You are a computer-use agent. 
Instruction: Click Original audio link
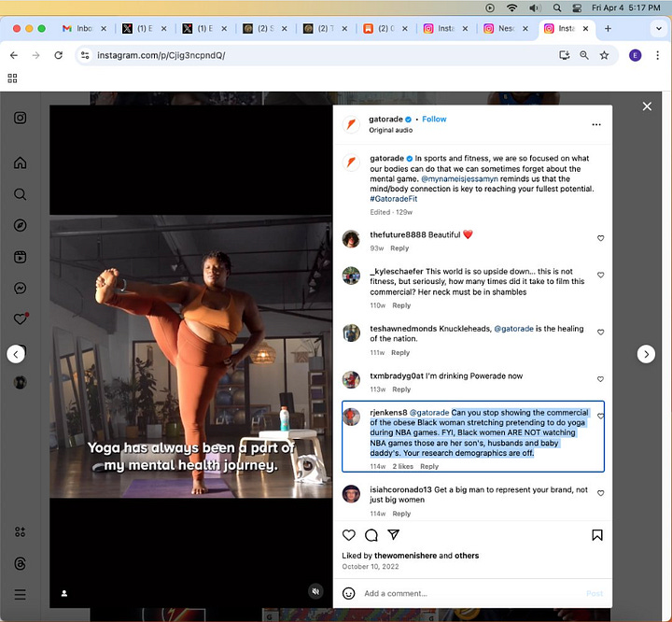click(x=391, y=130)
